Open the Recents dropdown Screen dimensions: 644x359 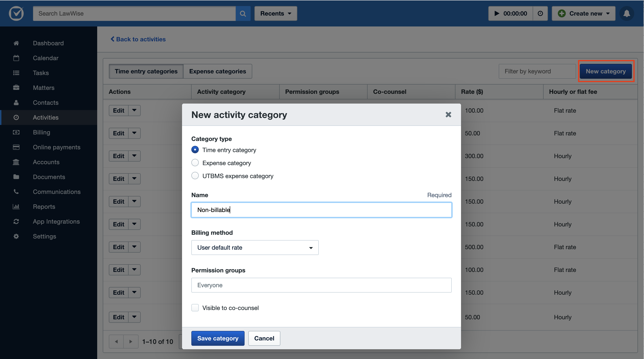[276, 13]
